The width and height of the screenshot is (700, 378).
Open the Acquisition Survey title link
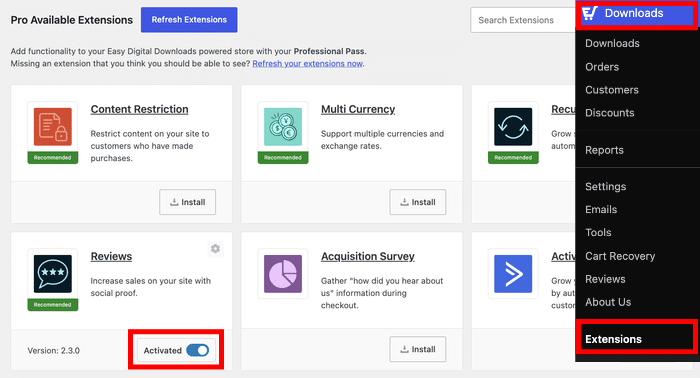tap(368, 256)
